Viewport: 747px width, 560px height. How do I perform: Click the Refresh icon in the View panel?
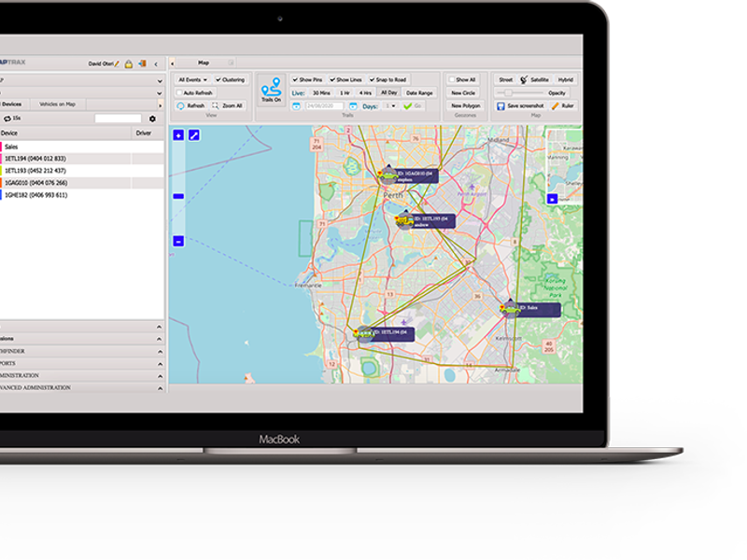tap(184, 106)
